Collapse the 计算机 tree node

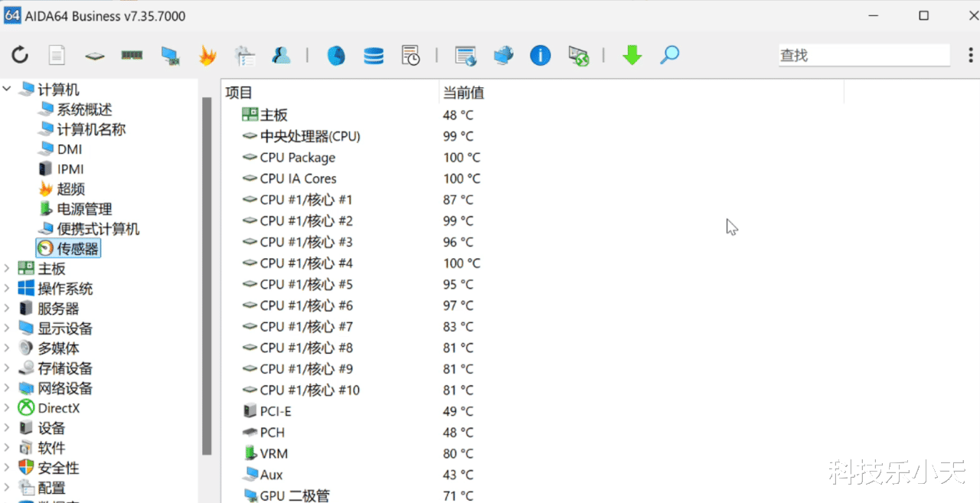(x=7, y=90)
